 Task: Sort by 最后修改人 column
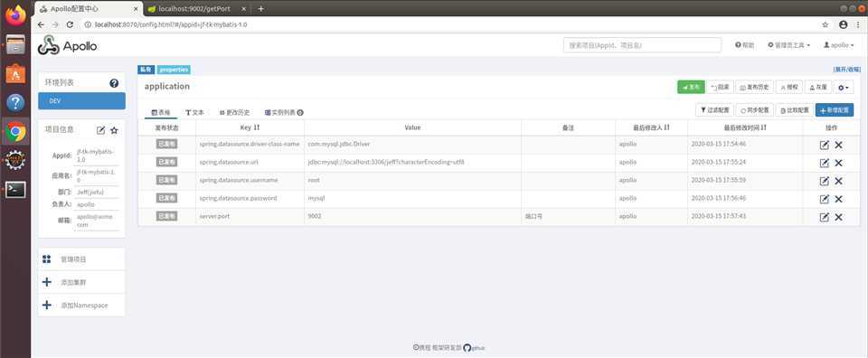[x=666, y=127]
